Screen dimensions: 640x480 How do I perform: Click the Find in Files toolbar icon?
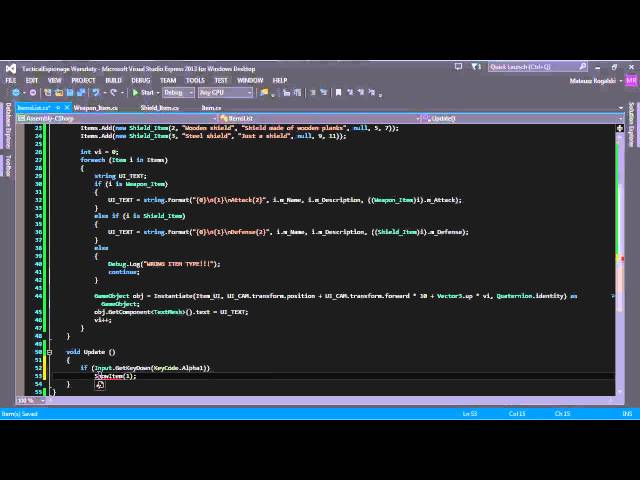click(x=264, y=93)
